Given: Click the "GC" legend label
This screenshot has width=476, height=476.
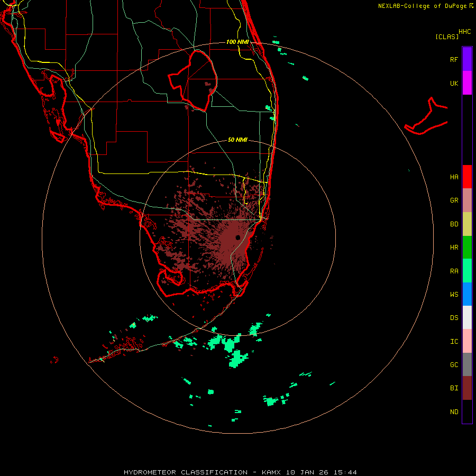Looking at the screenshot, I should click(x=454, y=365).
